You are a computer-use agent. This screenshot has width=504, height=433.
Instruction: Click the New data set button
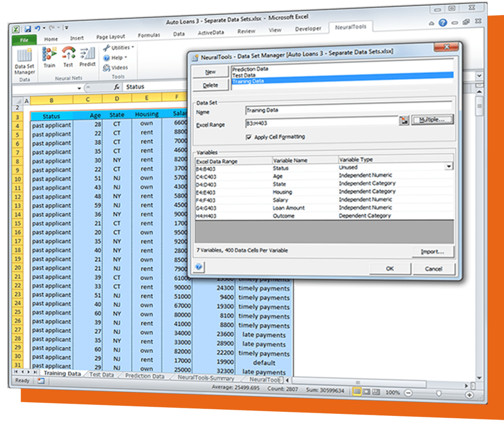point(211,72)
